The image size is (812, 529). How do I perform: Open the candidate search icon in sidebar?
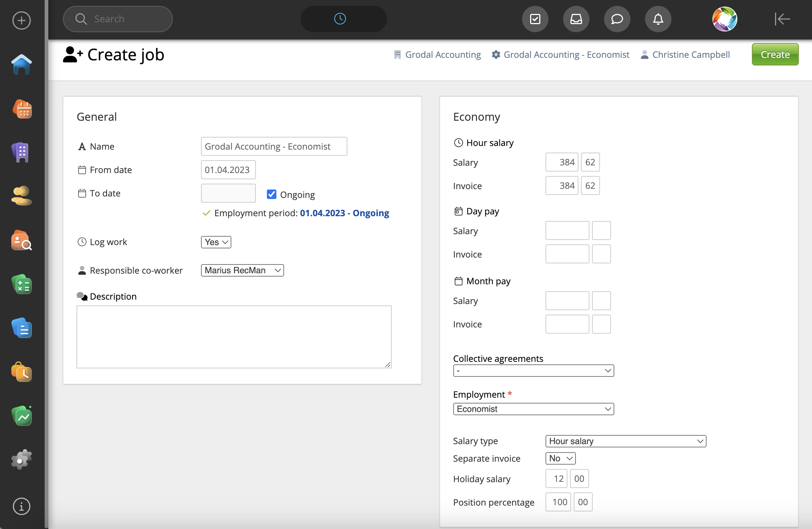click(22, 241)
